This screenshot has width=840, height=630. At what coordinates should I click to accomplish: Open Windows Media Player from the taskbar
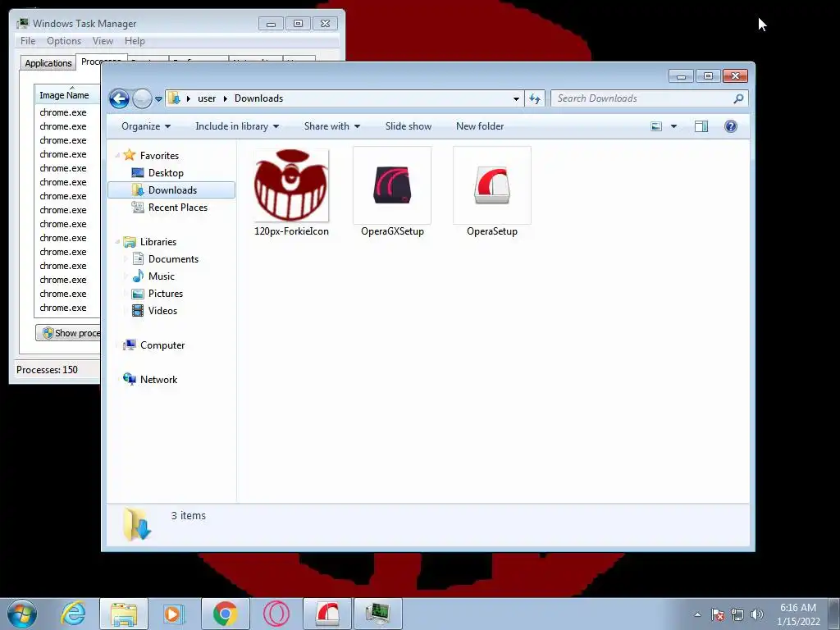174,614
